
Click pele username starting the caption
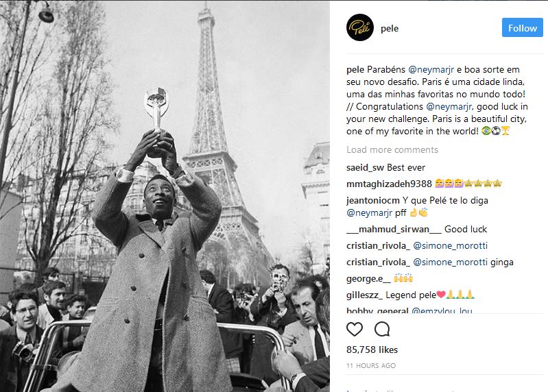355,70
